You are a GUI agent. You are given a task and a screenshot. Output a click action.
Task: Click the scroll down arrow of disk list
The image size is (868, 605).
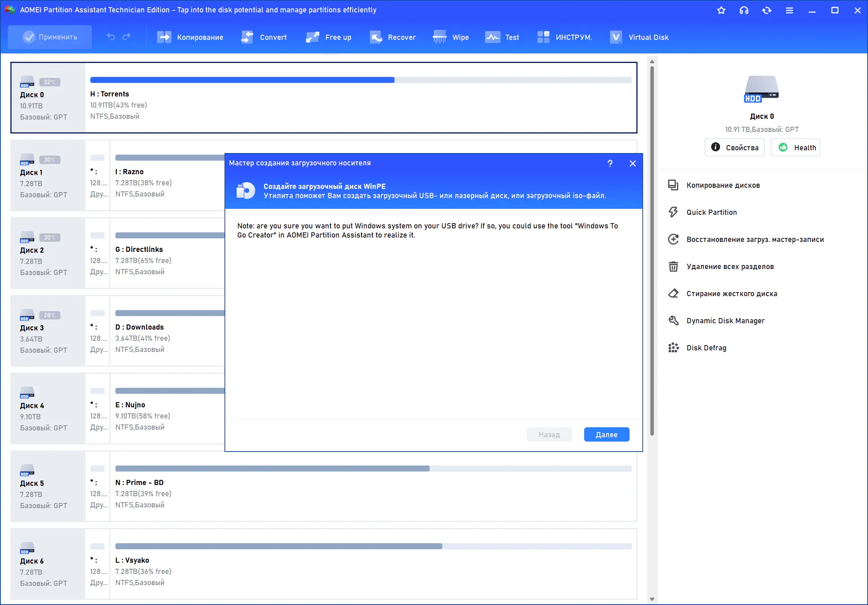pyautogui.click(x=652, y=599)
